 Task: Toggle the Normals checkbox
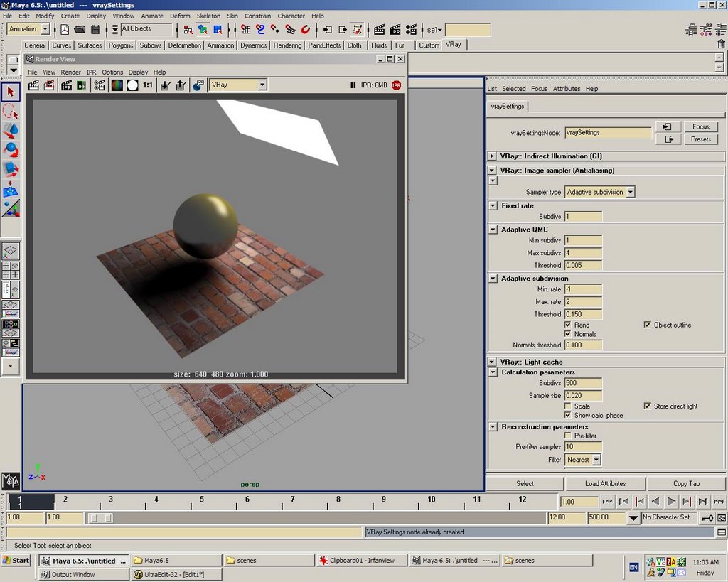(567, 334)
